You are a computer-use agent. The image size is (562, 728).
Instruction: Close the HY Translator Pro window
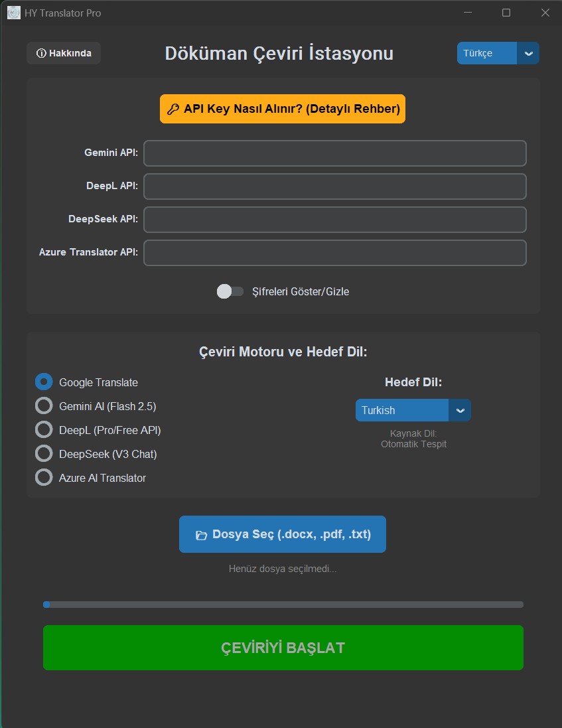point(545,13)
